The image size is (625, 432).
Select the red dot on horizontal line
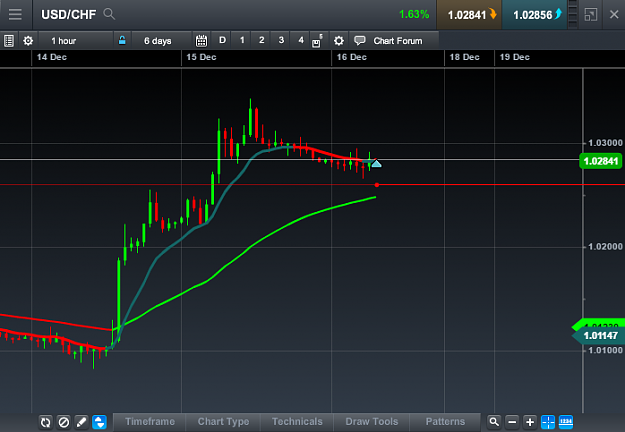[377, 185]
